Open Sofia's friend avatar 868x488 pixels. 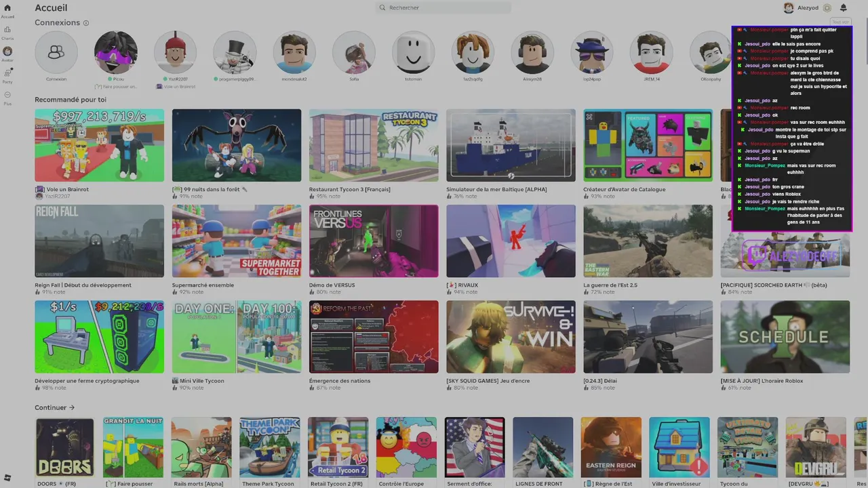[354, 52]
